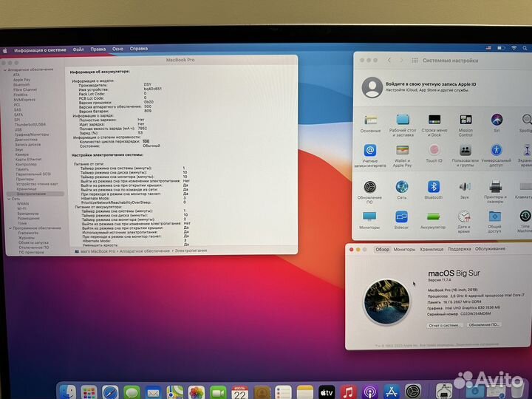532x399 pixels.
Task: Select Frameworks under Программное обеспечение
Action: pyautogui.click(x=28, y=233)
